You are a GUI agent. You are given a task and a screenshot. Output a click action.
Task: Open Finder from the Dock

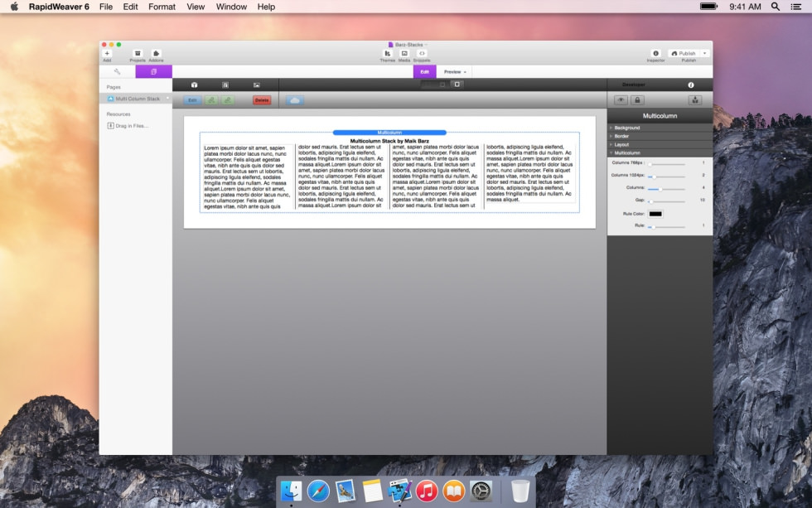[x=291, y=491]
